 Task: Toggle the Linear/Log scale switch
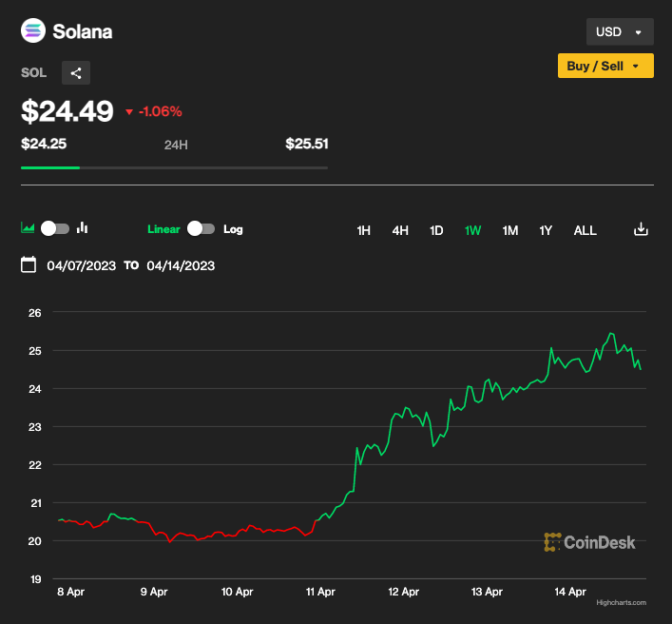(x=201, y=228)
